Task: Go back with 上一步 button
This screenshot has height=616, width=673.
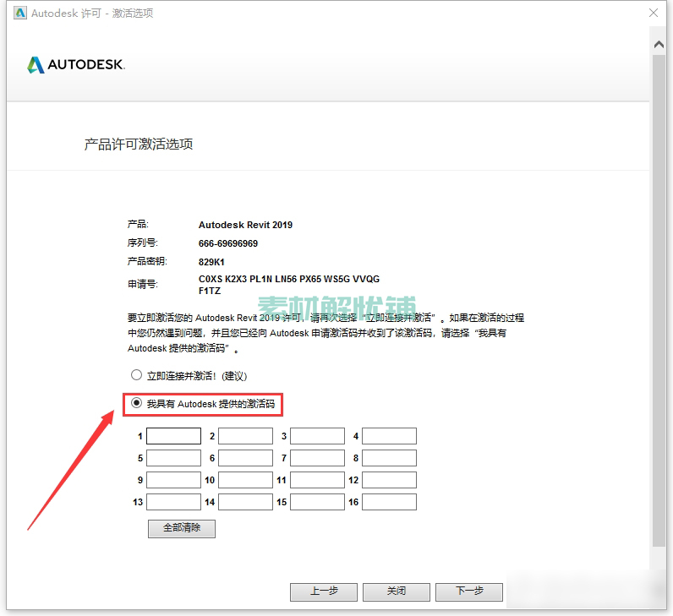Action: [x=324, y=591]
